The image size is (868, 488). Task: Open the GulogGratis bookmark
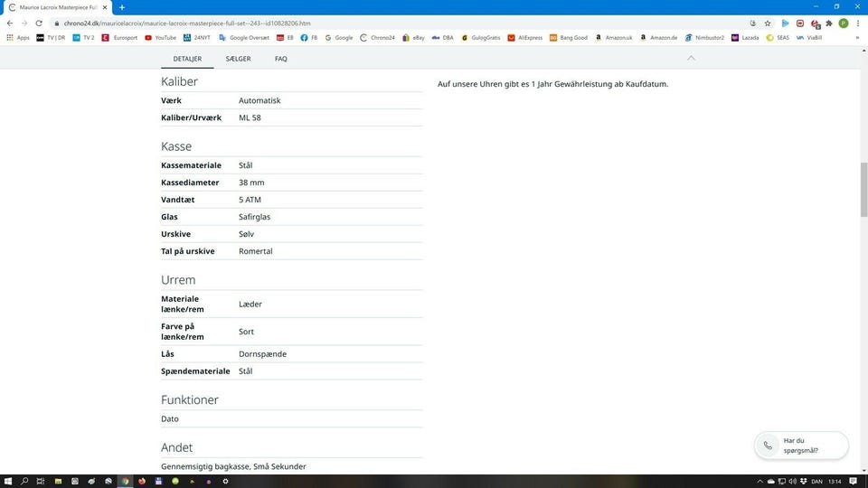pos(480,38)
